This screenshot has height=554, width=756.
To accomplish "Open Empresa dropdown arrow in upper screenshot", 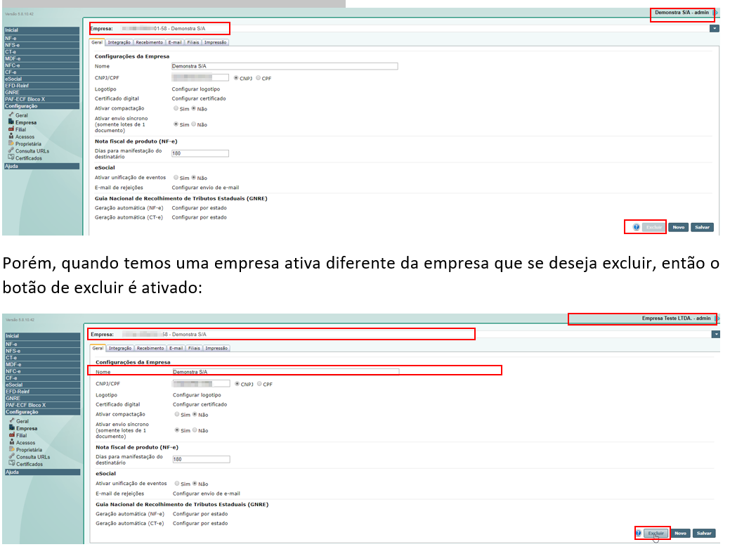I will pos(715,29).
